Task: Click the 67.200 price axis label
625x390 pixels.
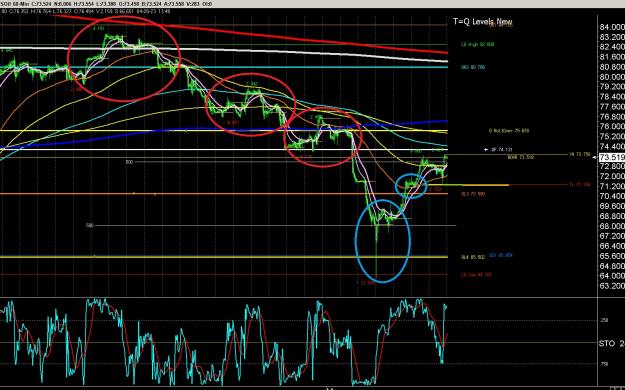Action: point(612,236)
